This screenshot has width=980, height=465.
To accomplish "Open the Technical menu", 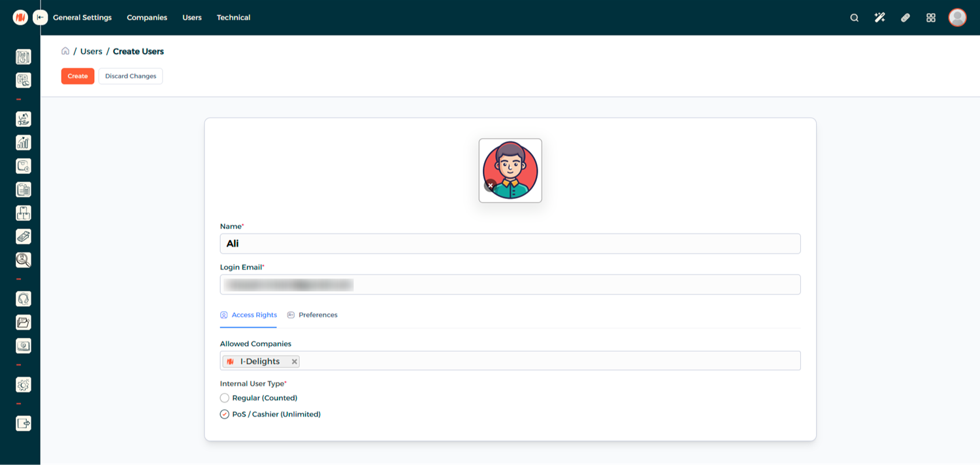I will tap(233, 18).
